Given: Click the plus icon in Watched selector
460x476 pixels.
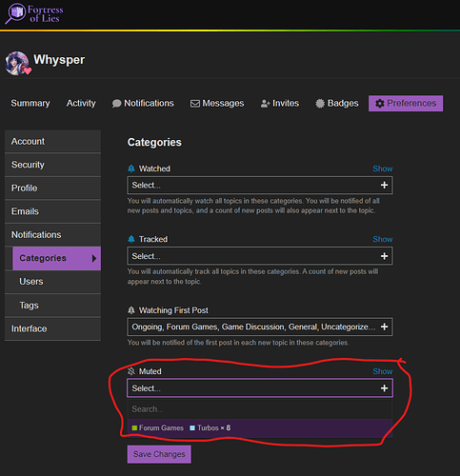Looking at the screenshot, I should pos(384,185).
